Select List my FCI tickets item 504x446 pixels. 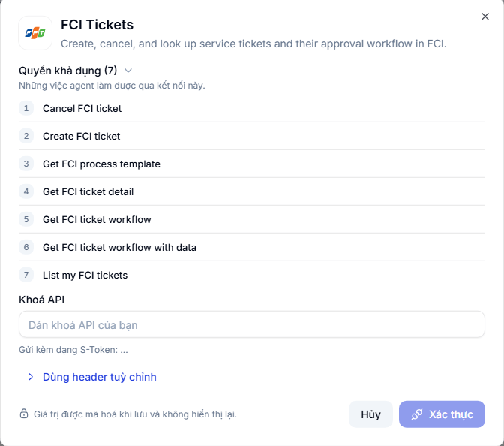click(252, 275)
